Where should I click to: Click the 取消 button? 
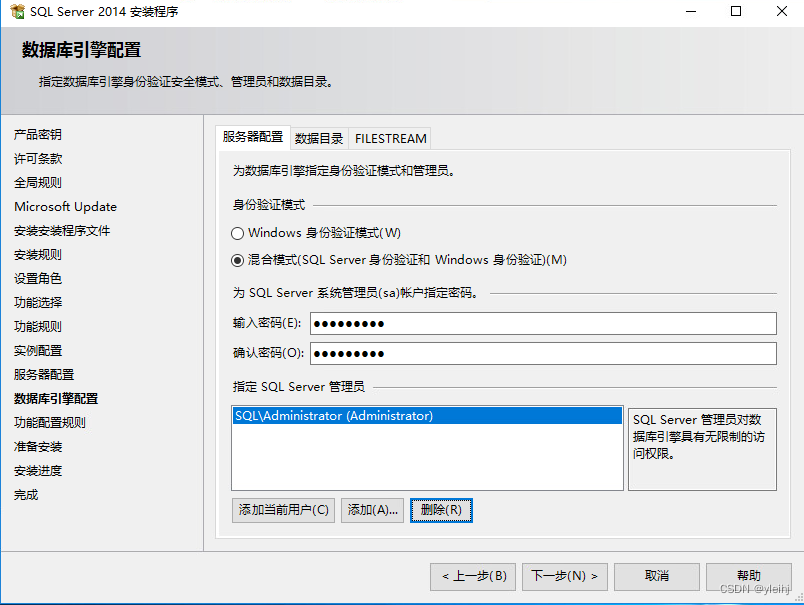point(656,576)
